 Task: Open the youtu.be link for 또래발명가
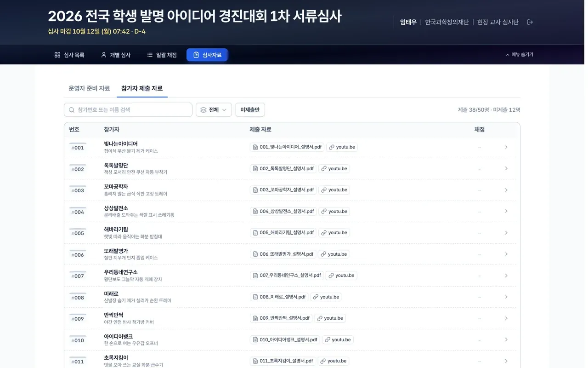334,254
